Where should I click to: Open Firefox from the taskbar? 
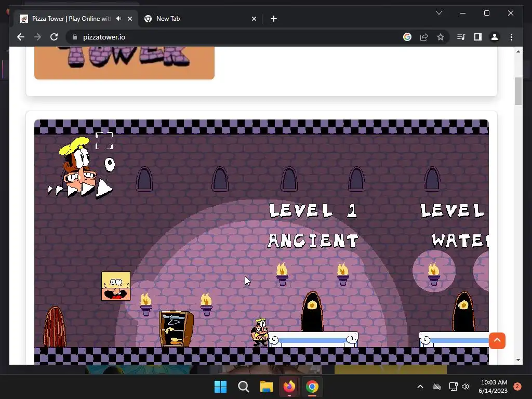point(289,387)
